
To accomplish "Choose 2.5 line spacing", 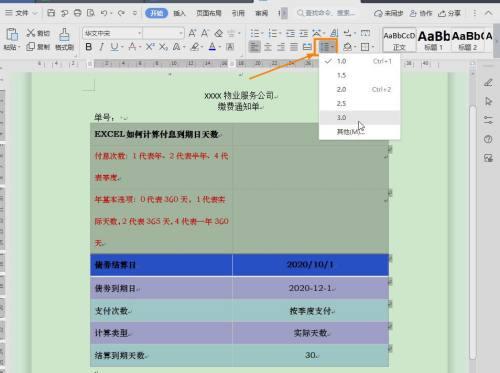I will [359, 104].
